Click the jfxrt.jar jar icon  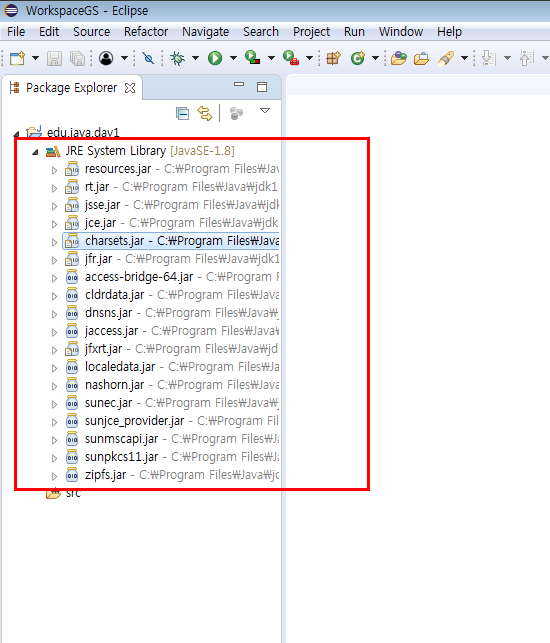click(x=72, y=349)
